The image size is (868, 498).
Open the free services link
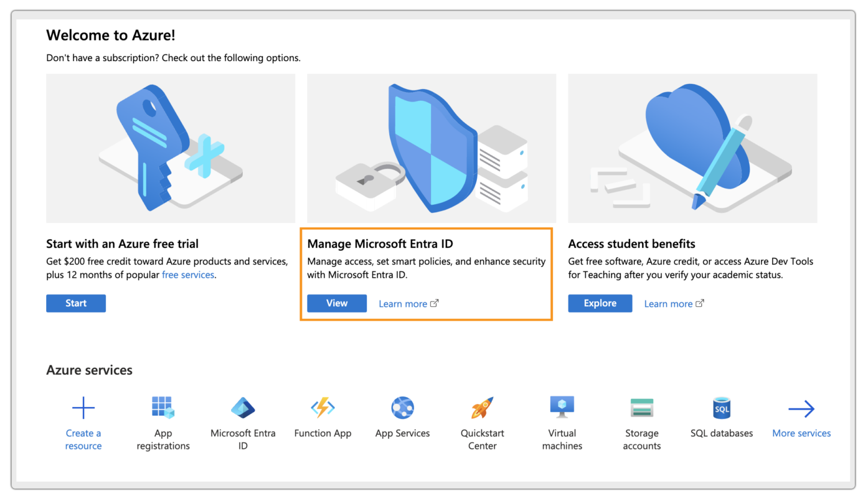(188, 275)
